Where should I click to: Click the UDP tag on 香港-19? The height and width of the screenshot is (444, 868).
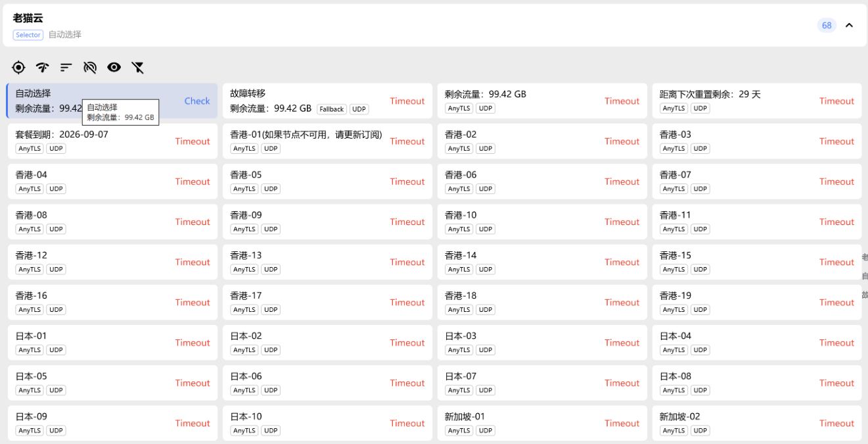pos(700,310)
